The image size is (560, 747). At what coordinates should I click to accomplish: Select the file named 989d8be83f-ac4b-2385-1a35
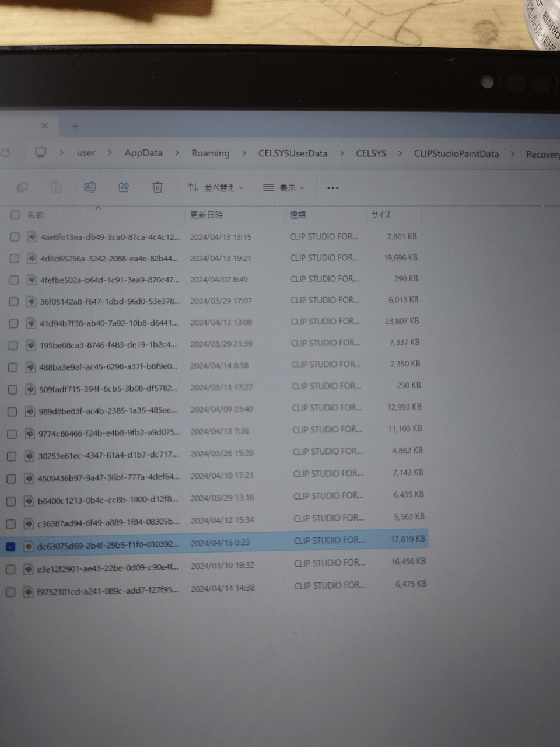pyautogui.click(x=108, y=411)
